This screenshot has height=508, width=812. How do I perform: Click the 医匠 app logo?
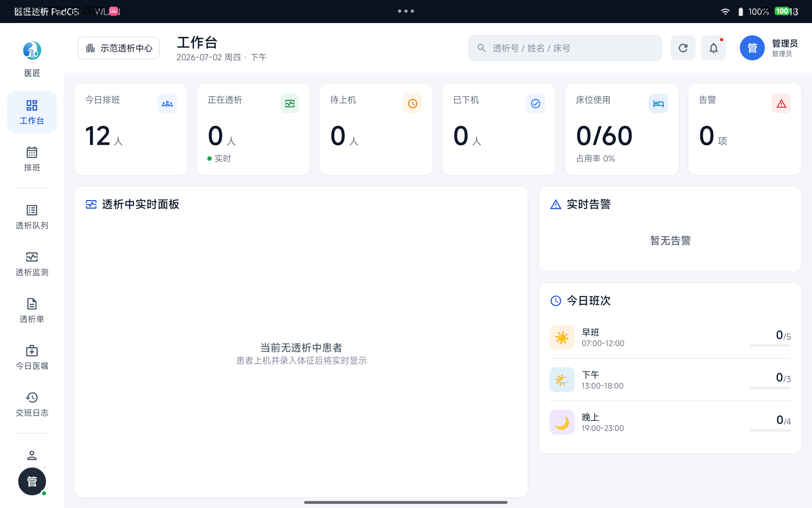pos(32,50)
